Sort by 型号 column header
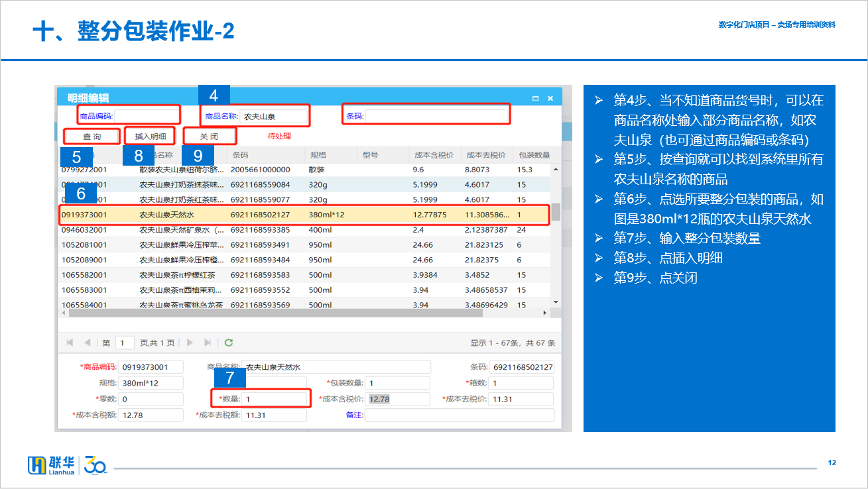 382,155
